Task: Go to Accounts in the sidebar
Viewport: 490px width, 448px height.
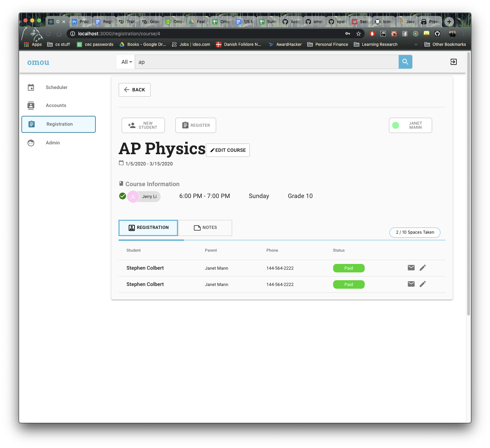Action: pyautogui.click(x=58, y=105)
